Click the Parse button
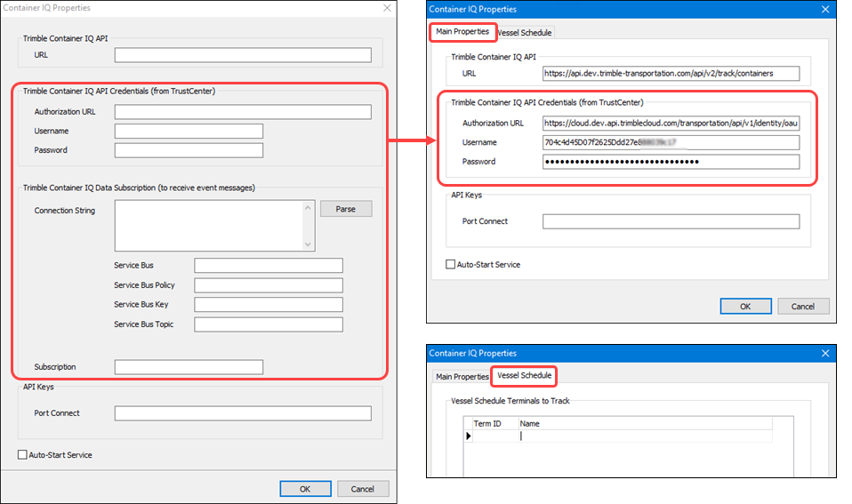852x504 pixels. click(x=346, y=209)
